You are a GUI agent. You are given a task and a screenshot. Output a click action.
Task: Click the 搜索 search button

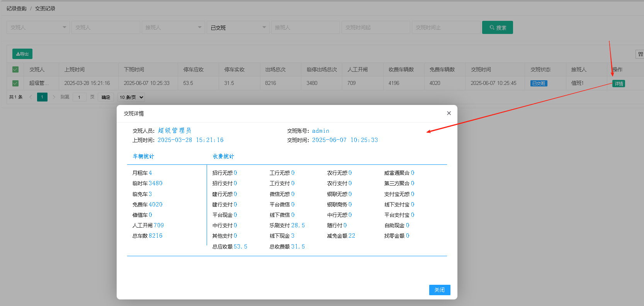(497, 27)
